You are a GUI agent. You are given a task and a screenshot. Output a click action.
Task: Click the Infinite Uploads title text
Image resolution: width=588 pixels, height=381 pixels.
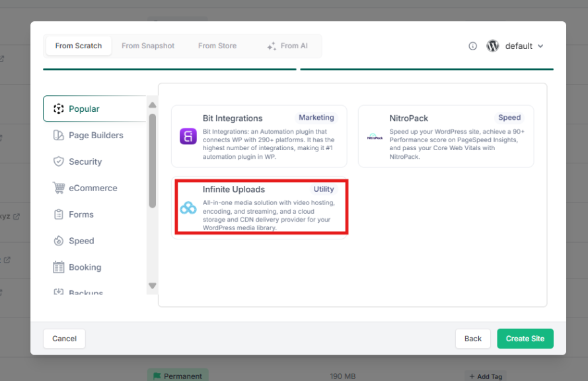pyautogui.click(x=234, y=189)
